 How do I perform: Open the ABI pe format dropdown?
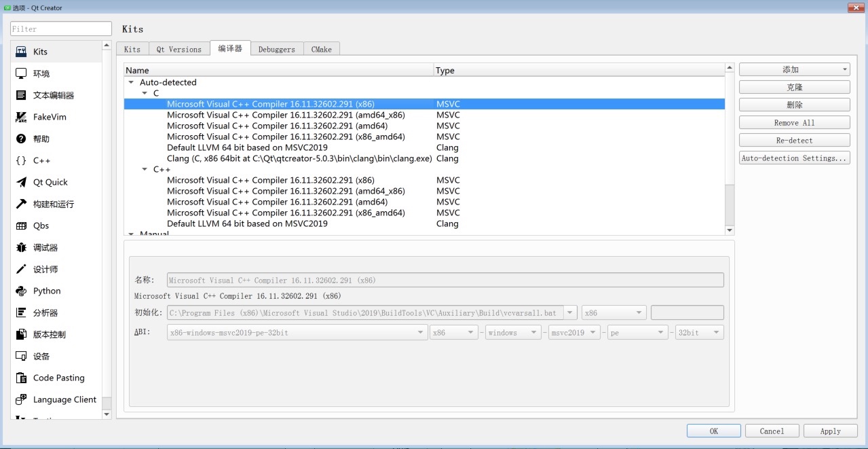pos(638,333)
